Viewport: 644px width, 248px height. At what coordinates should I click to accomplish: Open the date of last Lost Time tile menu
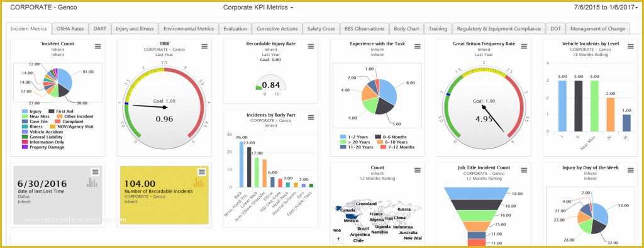click(96, 172)
